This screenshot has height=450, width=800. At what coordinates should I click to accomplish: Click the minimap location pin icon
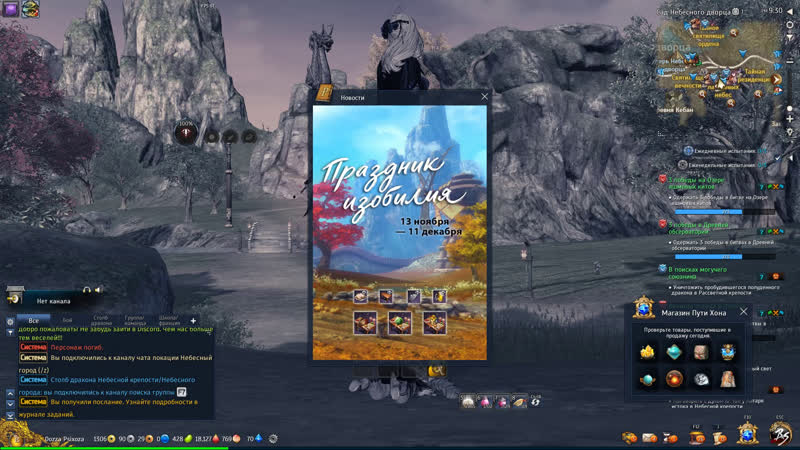point(790,132)
